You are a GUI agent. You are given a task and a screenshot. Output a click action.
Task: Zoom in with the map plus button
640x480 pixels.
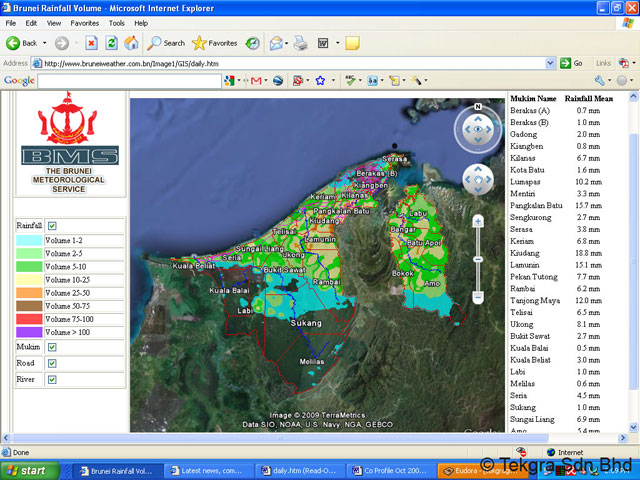pyautogui.click(x=478, y=220)
